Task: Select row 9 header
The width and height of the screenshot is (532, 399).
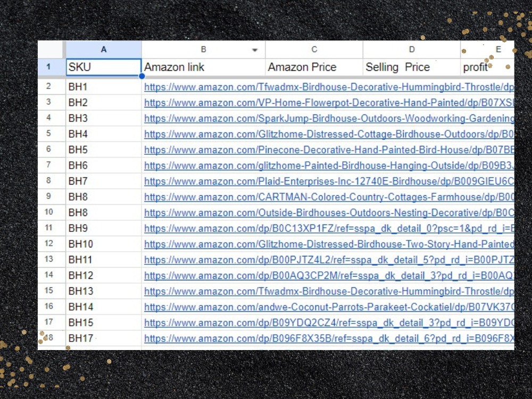Action: [x=52, y=197]
